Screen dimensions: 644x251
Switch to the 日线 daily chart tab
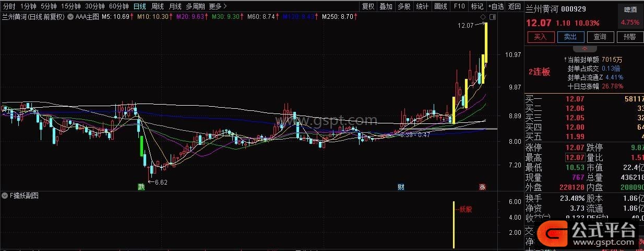point(139,6)
